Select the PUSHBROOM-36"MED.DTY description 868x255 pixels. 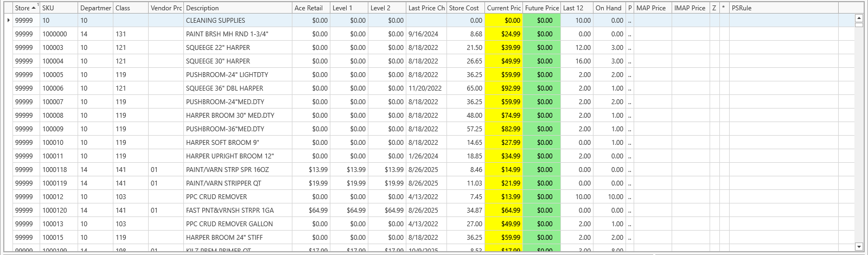pyautogui.click(x=238, y=129)
